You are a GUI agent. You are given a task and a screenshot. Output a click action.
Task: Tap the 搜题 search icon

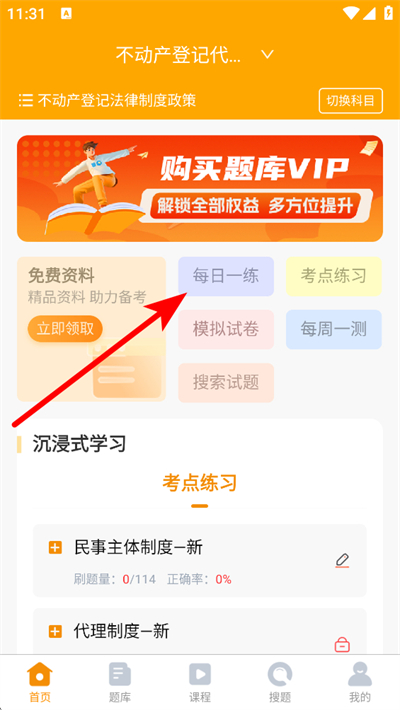pyautogui.click(x=280, y=675)
